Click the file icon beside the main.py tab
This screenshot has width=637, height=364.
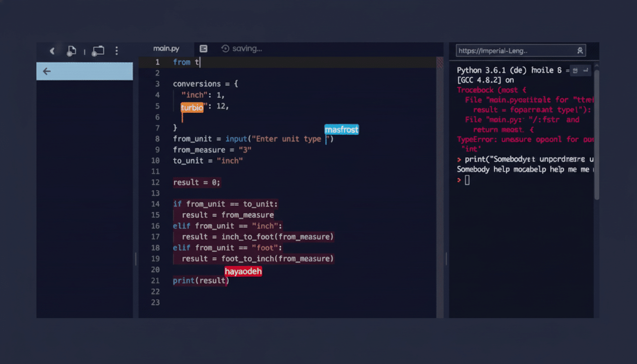[203, 48]
